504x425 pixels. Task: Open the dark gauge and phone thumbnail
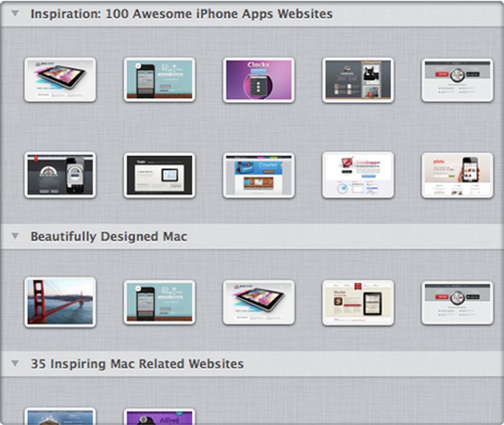click(60, 175)
